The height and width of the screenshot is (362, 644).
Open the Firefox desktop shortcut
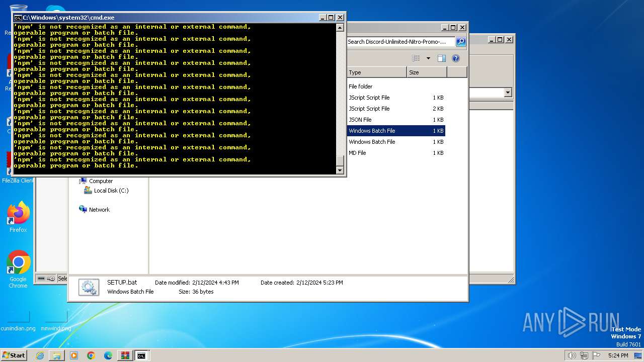[x=18, y=217]
